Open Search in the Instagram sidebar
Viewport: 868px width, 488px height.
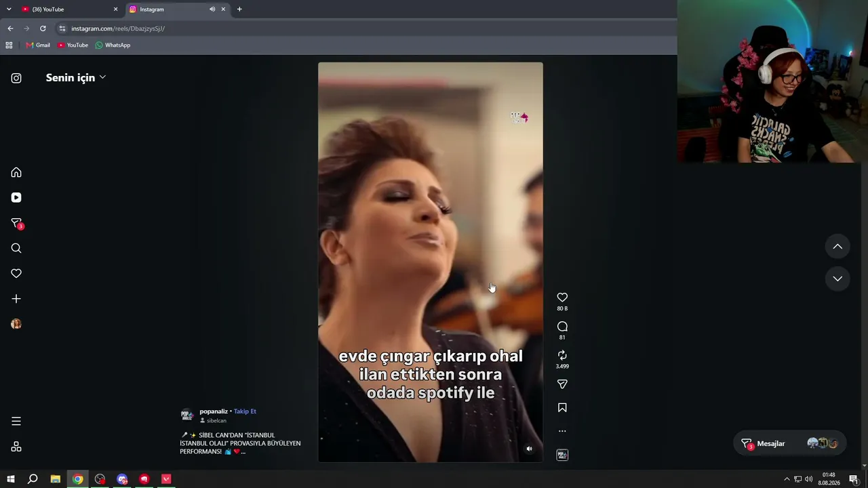pyautogui.click(x=16, y=248)
